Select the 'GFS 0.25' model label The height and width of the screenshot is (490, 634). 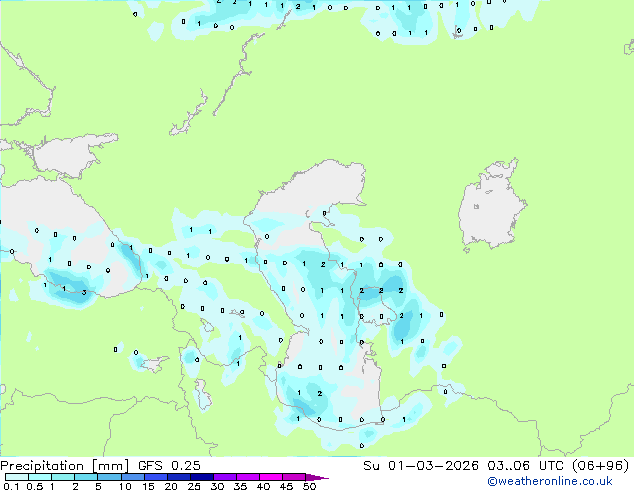[169, 466]
